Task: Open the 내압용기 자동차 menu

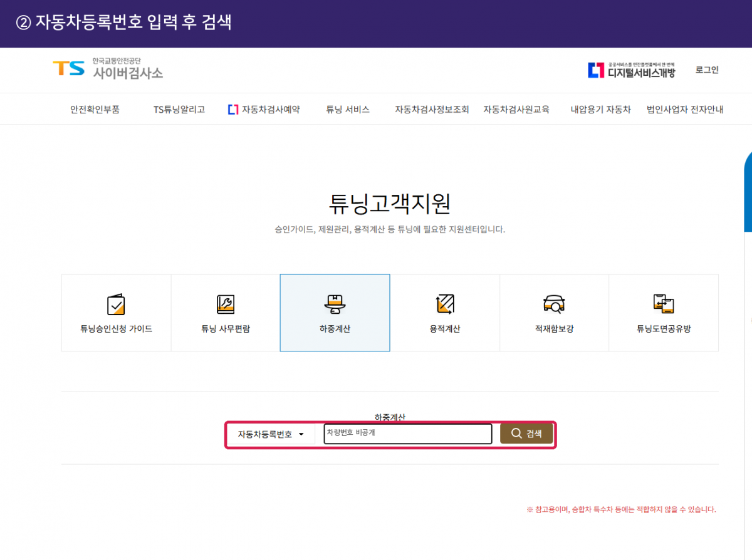Action: click(x=600, y=109)
